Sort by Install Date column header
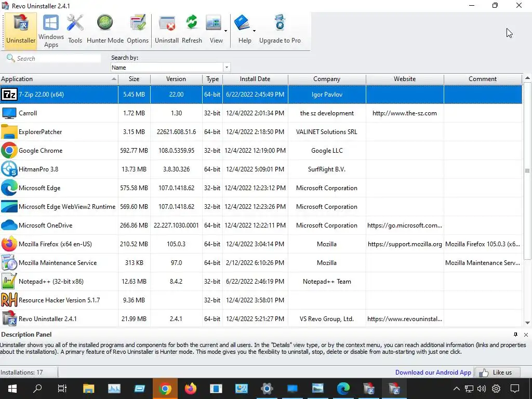Screen dimensions: 532x399 coord(255,79)
